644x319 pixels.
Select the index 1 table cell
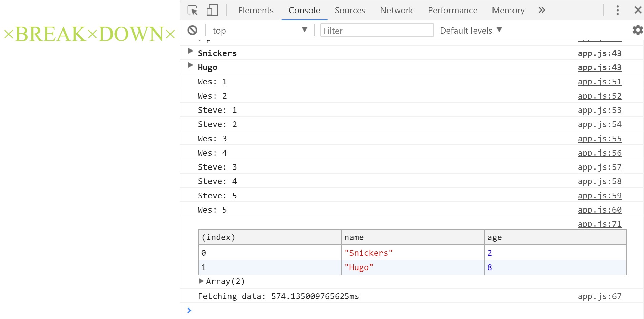click(x=270, y=267)
